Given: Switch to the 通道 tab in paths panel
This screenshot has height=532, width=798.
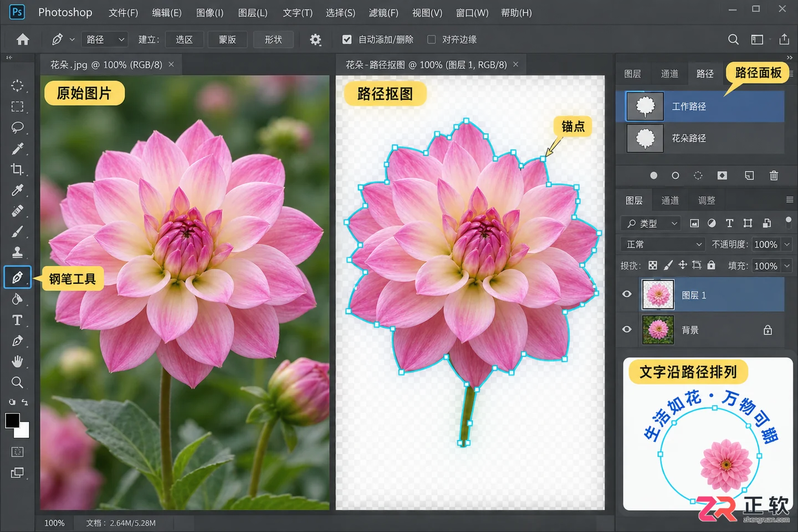Looking at the screenshot, I should point(669,74).
